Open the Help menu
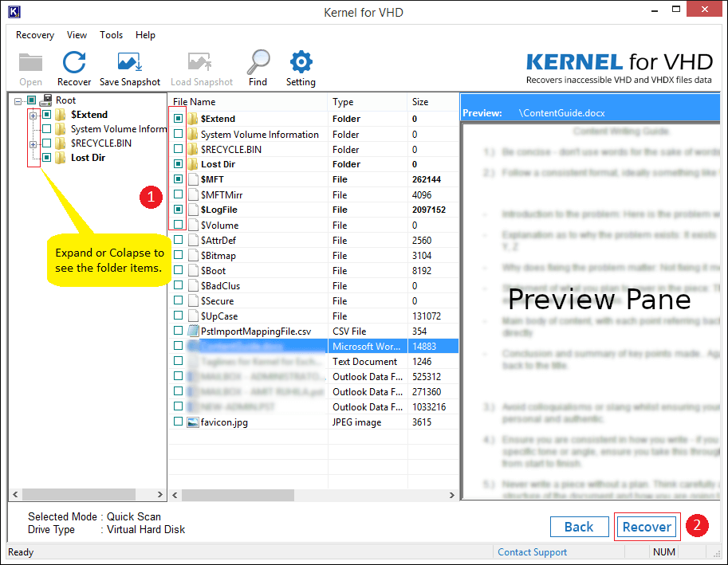The image size is (728, 565). coord(145,35)
